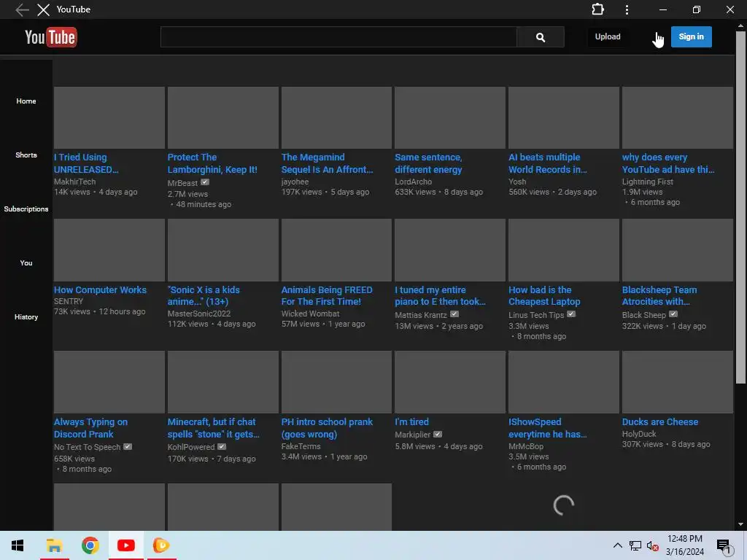Click the Black Sheep verified badge
The height and width of the screenshot is (560, 747).
673,314
